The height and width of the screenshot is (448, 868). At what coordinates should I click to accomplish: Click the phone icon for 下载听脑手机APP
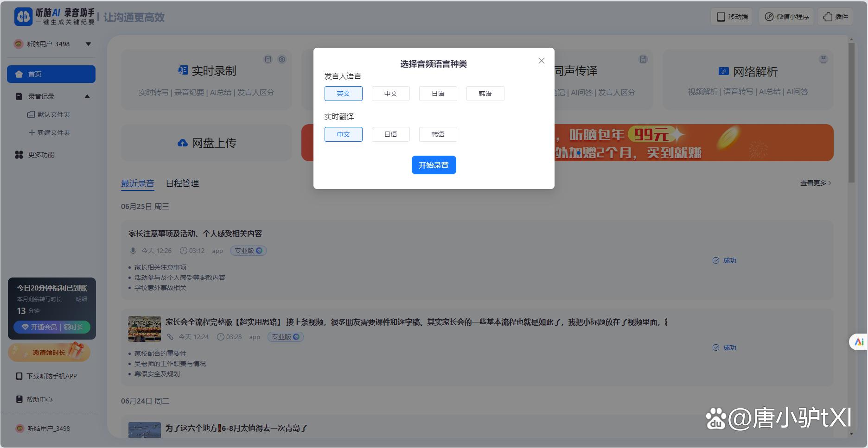[x=19, y=376]
